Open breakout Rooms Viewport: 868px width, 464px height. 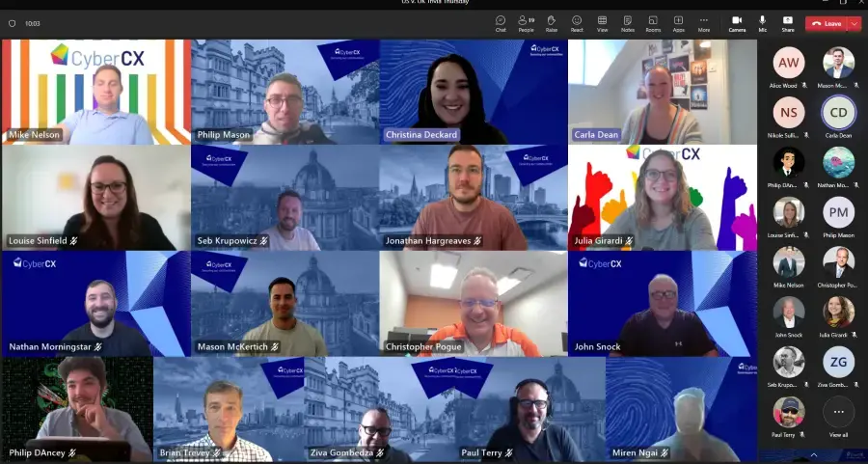click(x=653, y=22)
